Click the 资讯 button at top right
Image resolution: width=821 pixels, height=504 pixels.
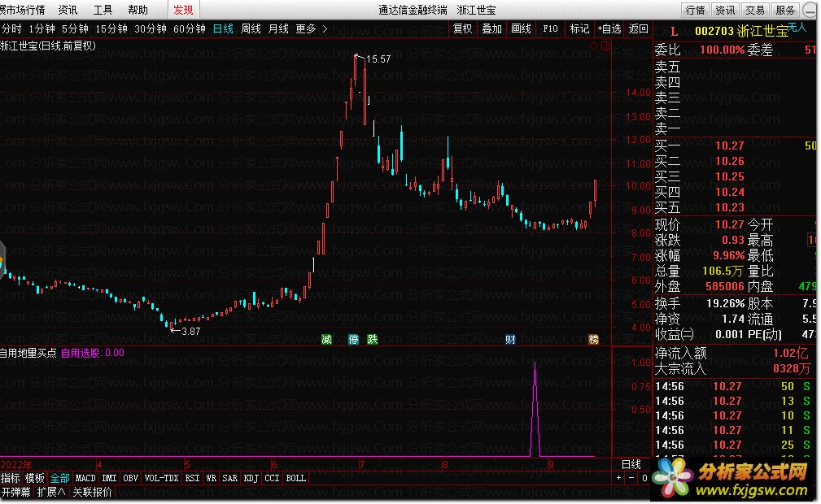pyautogui.click(x=725, y=10)
